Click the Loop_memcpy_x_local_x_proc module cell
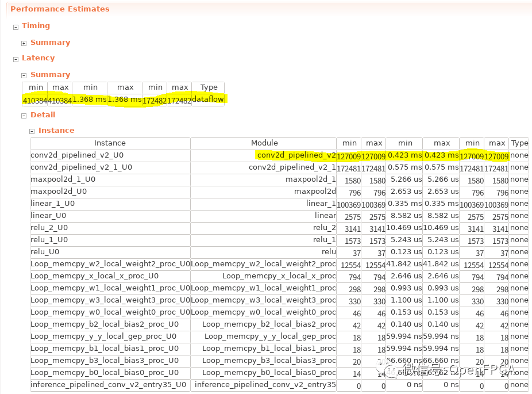 [264, 276]
